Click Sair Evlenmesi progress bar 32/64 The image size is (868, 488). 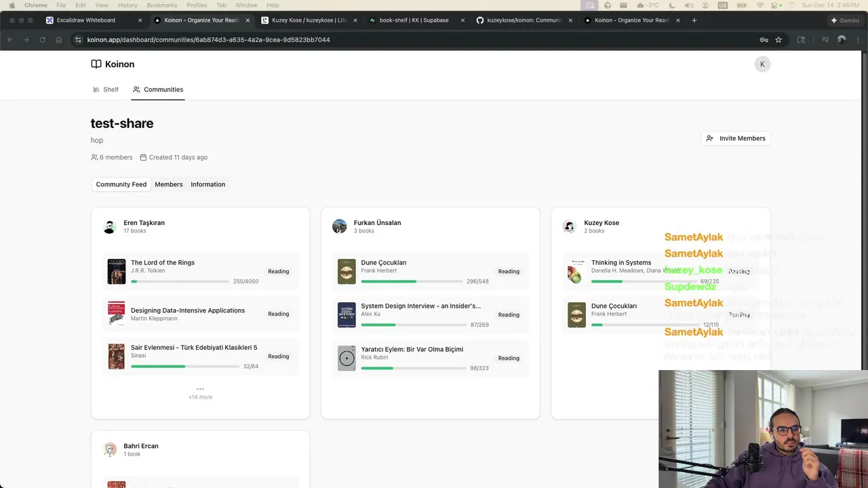click(185, 366)
